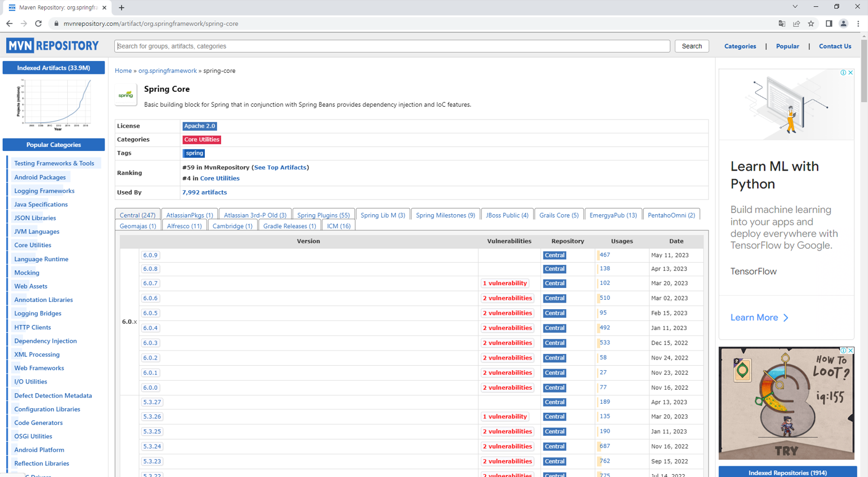The width and height of the screenshot is (868, 477).
Task: Open Testing Frameworks & Tools category
Action: (54, 163)
